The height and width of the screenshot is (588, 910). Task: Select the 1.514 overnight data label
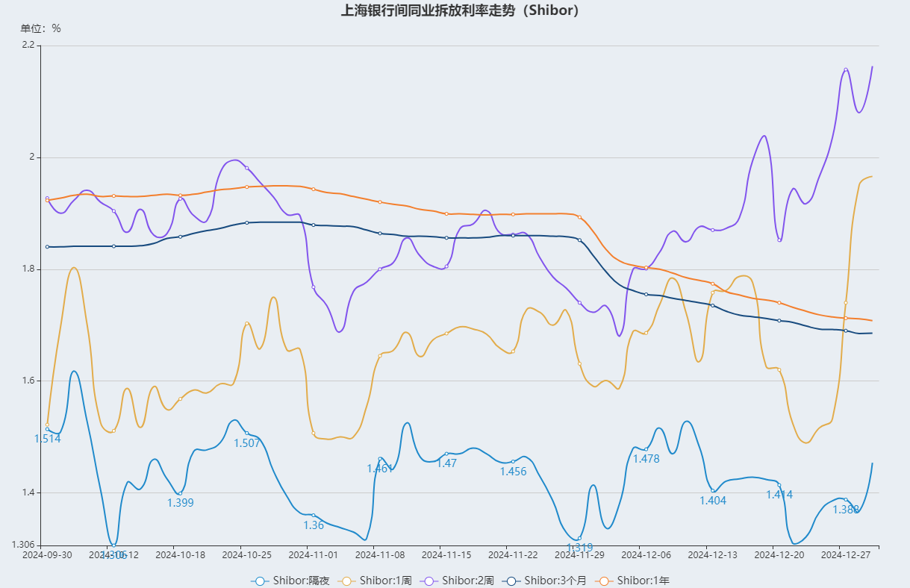(48, 439)
